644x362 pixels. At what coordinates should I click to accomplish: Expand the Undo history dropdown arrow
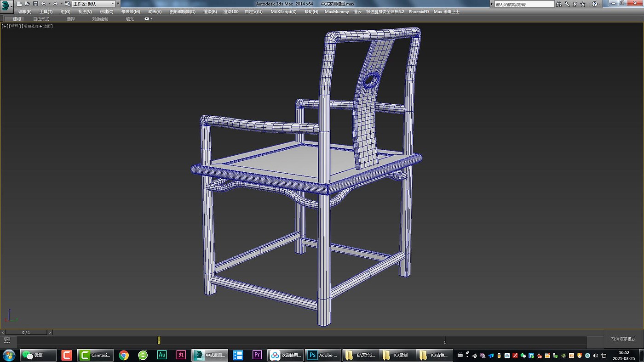tap(49, 4)
